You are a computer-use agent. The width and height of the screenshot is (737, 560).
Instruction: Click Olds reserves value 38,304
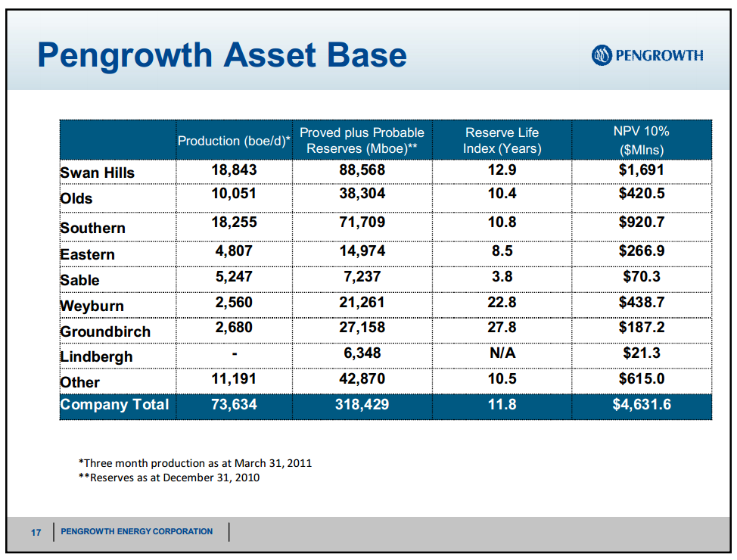pyautogui.click(x=362, y=193)
